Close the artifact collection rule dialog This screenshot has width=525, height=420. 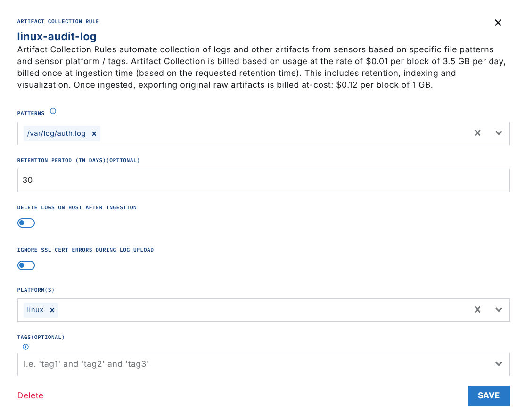point(498,23)
